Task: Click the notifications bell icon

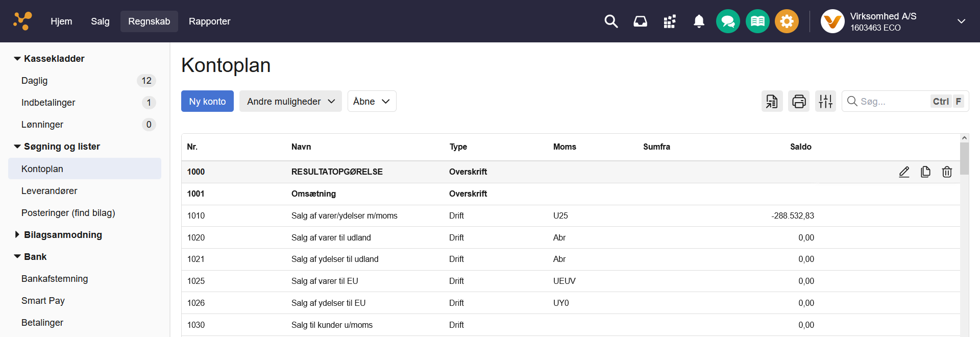Action: 699,21
